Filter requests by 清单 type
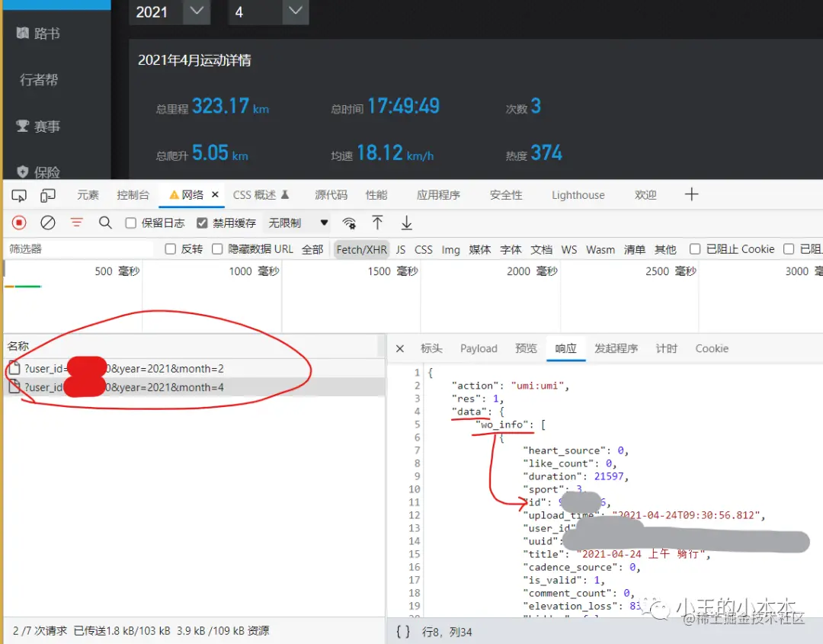 point(634,249)
